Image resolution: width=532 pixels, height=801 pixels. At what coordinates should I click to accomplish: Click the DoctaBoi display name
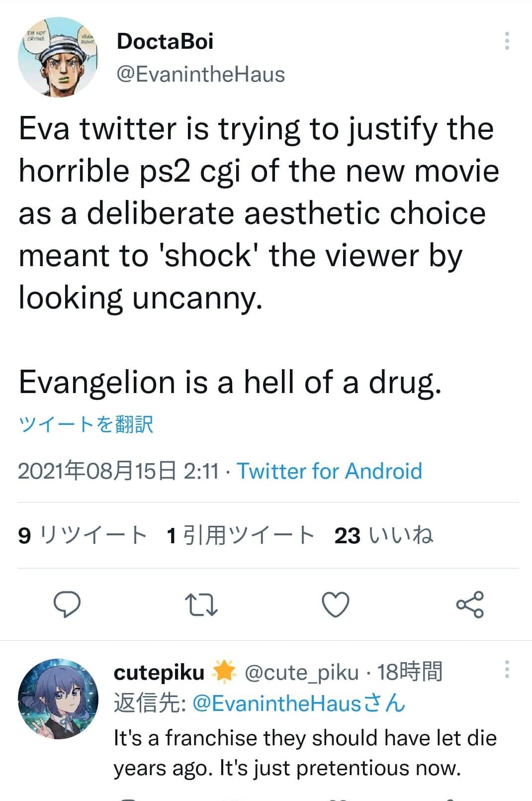click(165, 41)
